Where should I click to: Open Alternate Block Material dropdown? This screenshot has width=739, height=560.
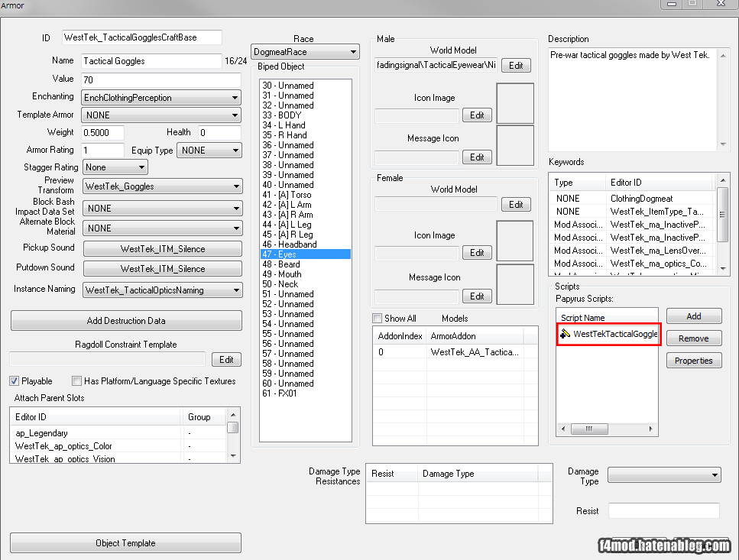[x=163, y=228]
